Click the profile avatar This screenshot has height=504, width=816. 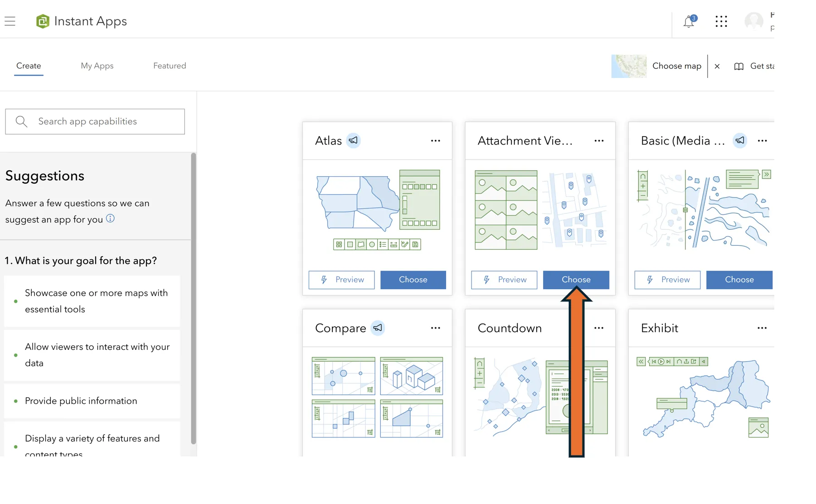[x=753, y=21]
